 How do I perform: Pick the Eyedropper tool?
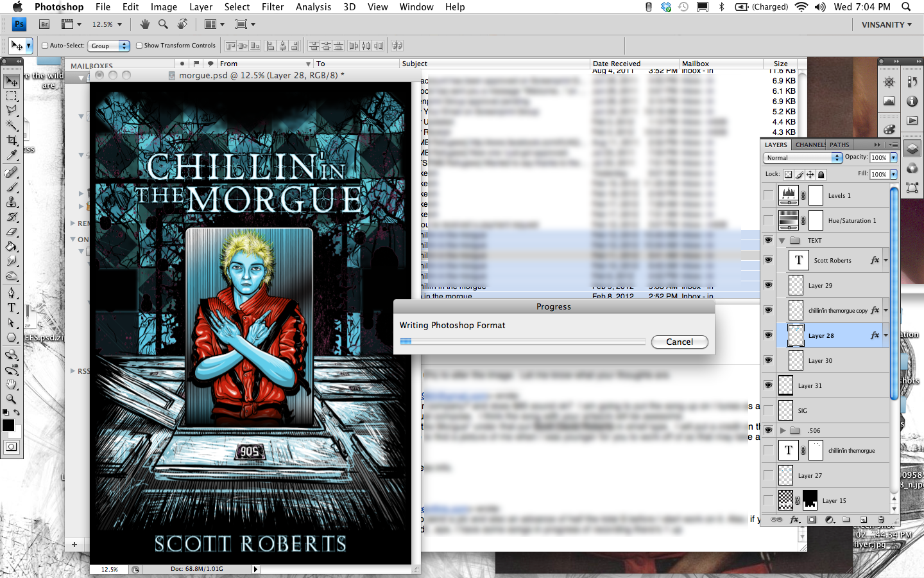point(12,155)
